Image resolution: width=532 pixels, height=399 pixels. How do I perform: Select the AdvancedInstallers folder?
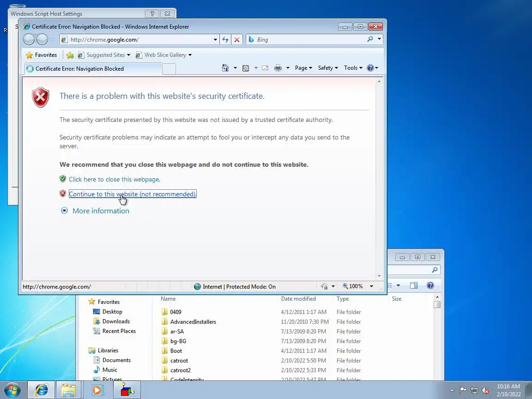193,321
